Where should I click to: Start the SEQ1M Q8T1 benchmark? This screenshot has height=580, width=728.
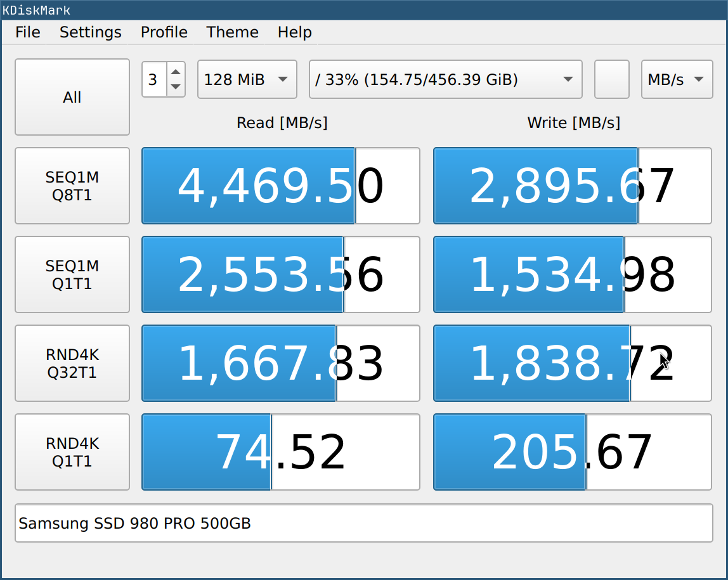[72, 186]
